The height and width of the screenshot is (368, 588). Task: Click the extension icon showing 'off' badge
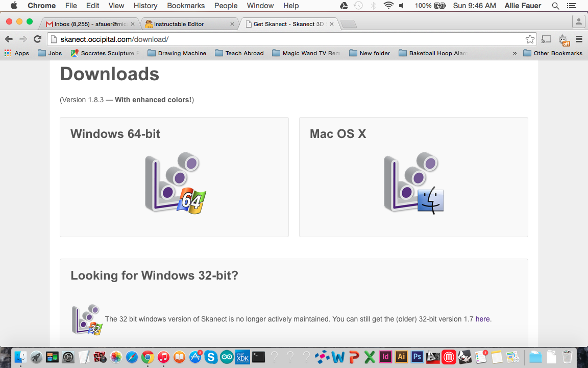click(x=564, y=39)
